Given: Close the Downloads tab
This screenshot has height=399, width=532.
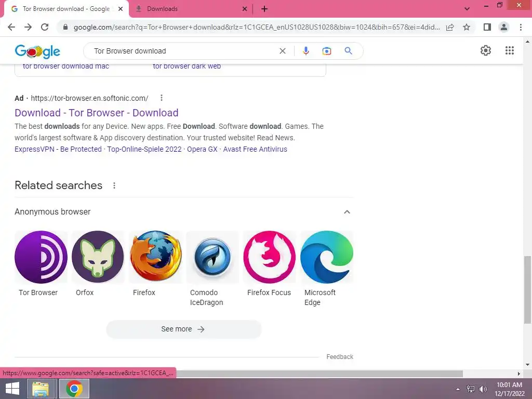Looking at the screenshot, I should point(245,9).
